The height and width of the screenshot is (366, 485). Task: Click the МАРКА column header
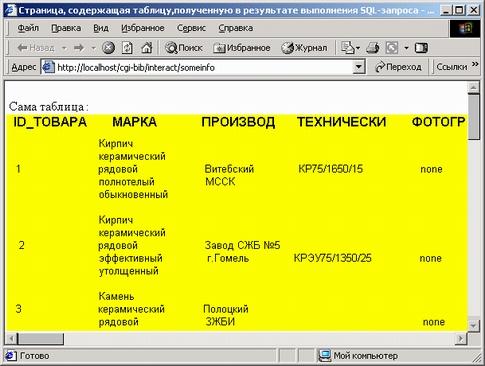[134, 122]
